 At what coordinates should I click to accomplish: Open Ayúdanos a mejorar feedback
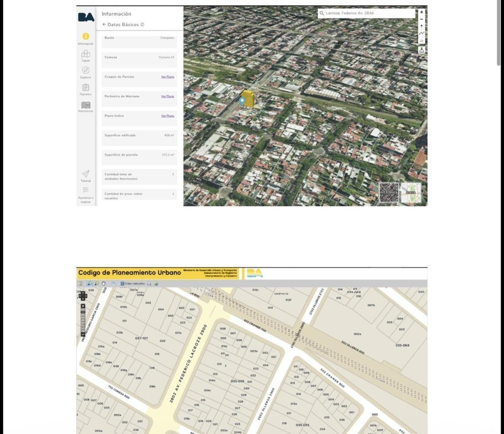pos(86,194)
